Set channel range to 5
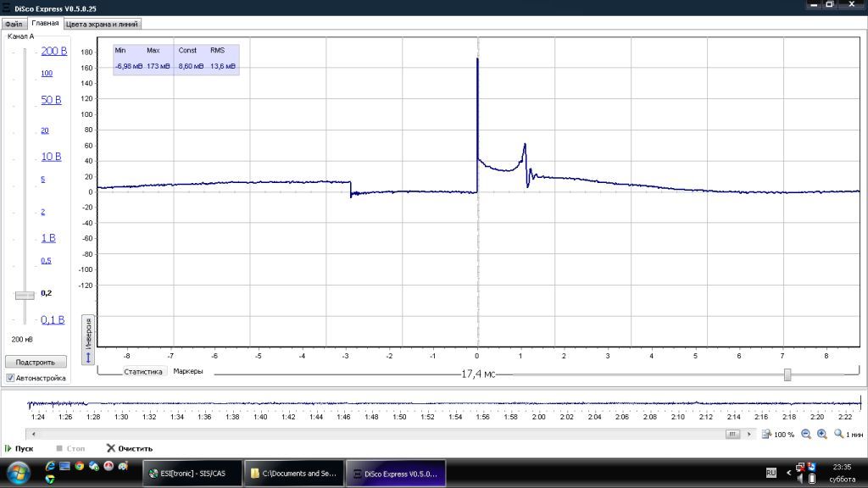Viewport: 868px width, 488px height. point(43,180)
